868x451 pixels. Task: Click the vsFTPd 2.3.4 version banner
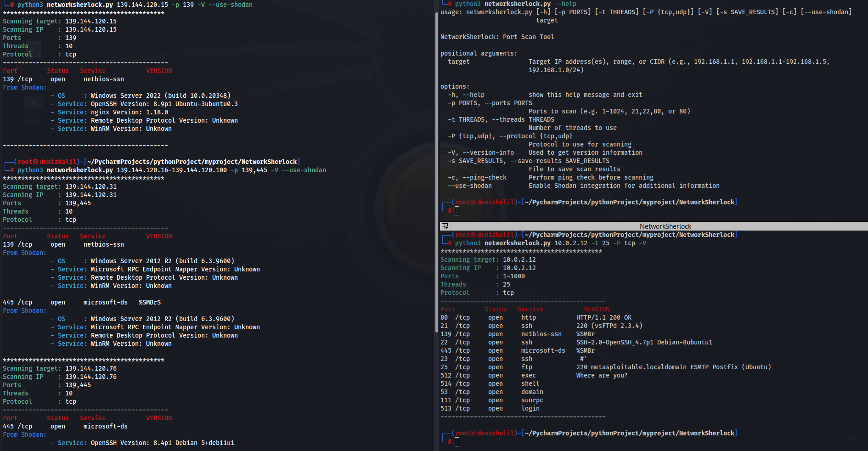[609, 326]
